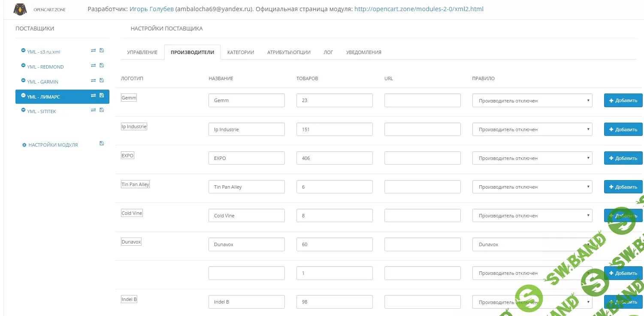644x316 pixels.
Task: Click the gear icon beside НАСТРОЙКИ МОДУЛЯ
Action: 24,145
